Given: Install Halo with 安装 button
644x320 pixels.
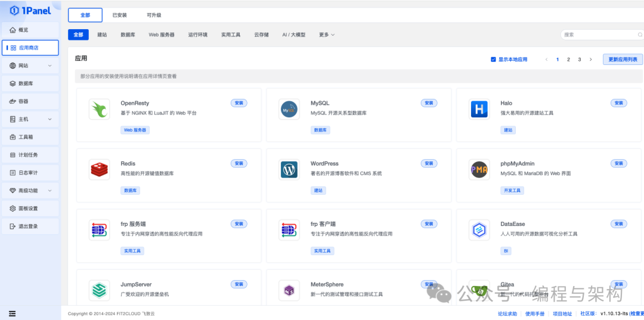Looking at the screenshot, I should [x=619, y=103].
